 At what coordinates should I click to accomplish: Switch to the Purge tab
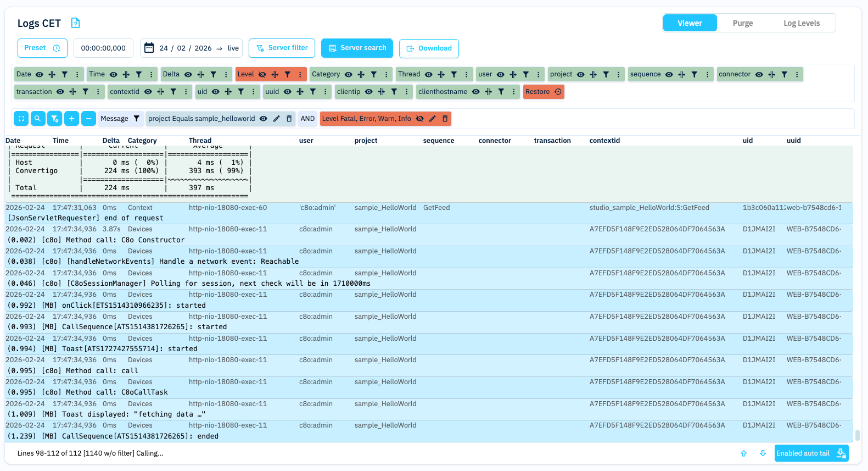pos(742,23)
